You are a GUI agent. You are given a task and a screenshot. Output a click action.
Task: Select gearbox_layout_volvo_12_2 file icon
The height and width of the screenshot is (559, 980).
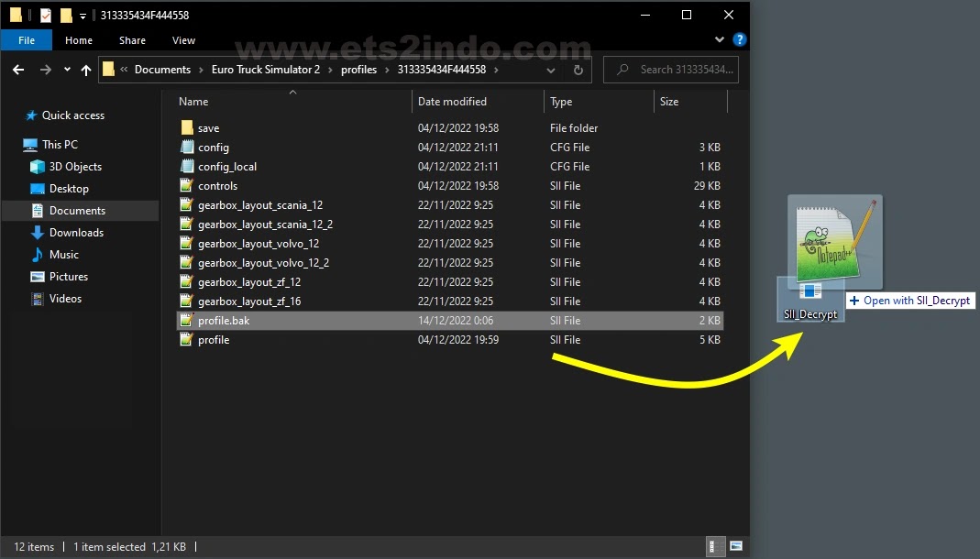click(186, 263)
